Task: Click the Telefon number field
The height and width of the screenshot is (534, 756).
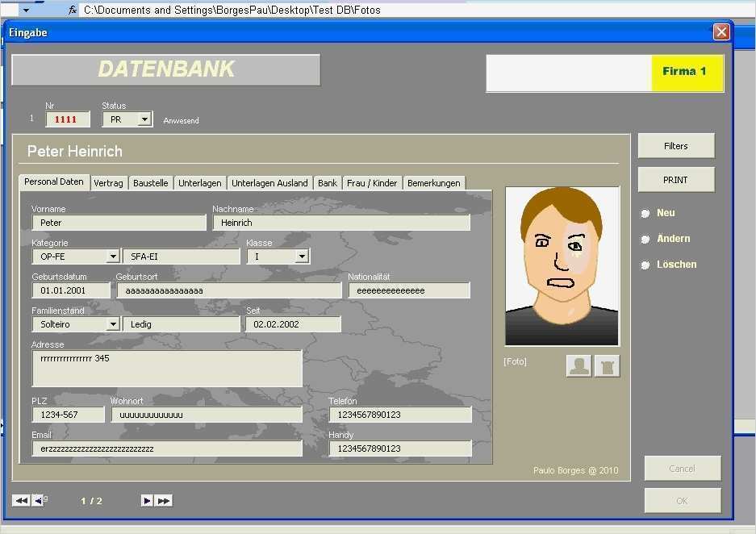Action: [401, 415]
